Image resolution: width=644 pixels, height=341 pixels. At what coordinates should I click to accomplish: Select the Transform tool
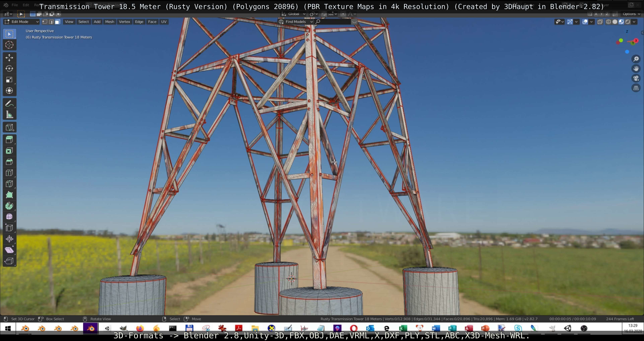tap(10, 91)
